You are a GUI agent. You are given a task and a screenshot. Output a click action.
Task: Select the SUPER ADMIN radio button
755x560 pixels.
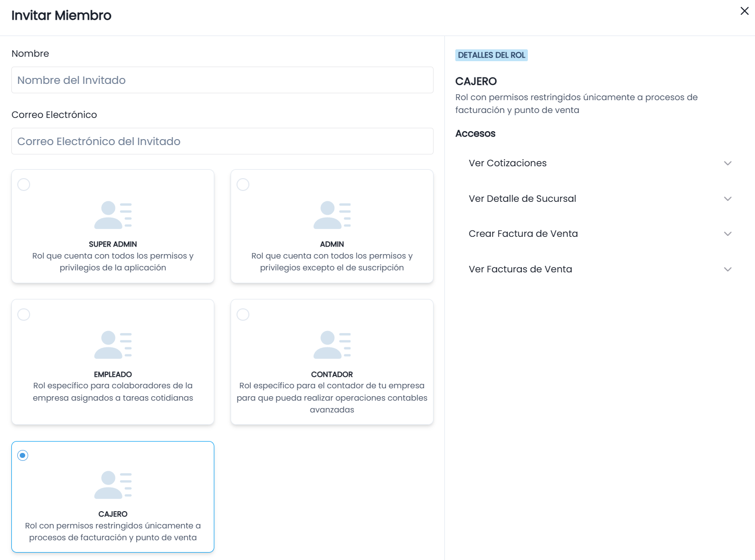pos(24,185)
